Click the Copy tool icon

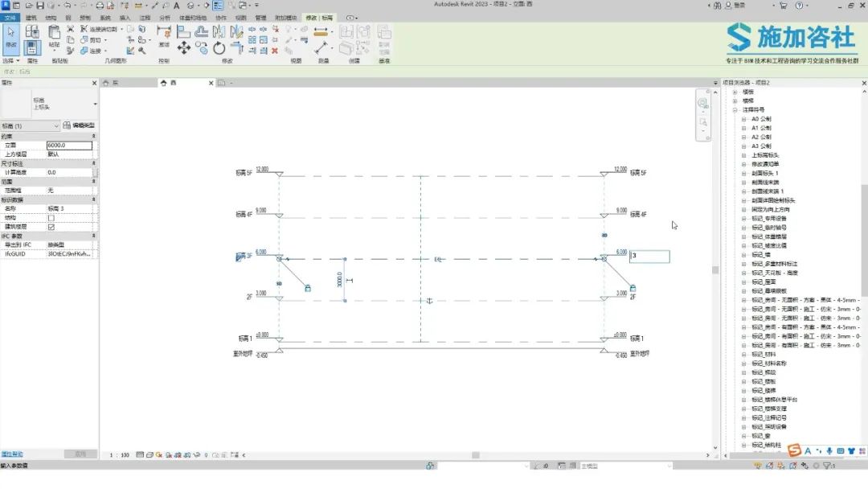(202, 48)
